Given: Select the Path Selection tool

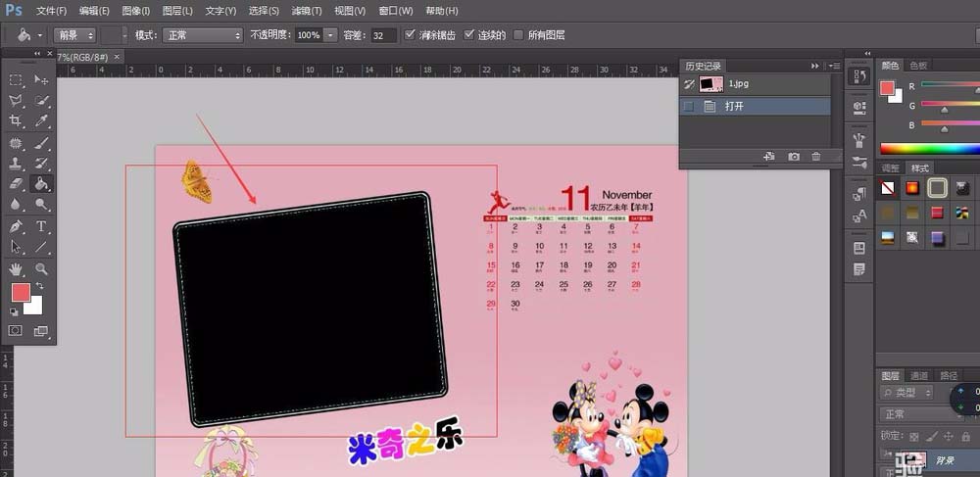Looking at the screenshot, I should point(16,247).
